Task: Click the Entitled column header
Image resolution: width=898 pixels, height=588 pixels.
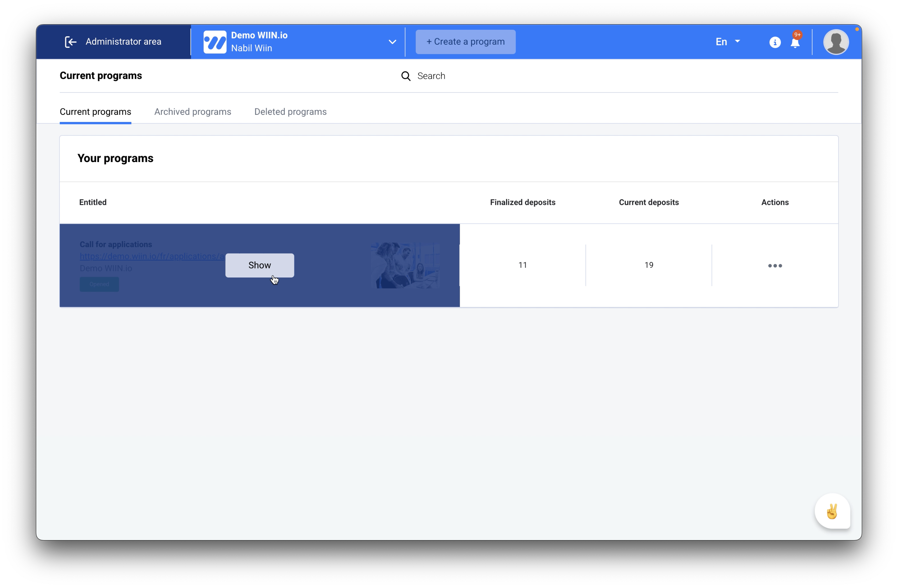Action: pyautogui.click(x=93, y=202)
